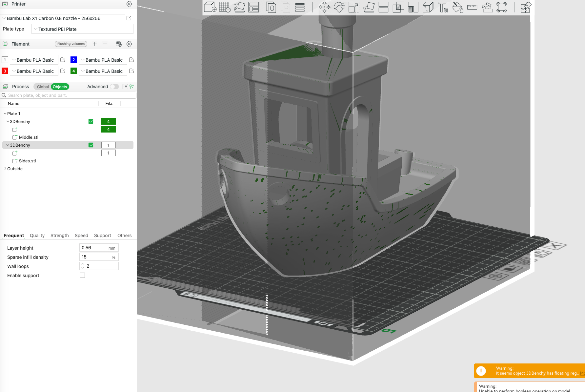Select the Measure ruler tool
The width and height of the screenshot is (585, 392).
(472, 7)
